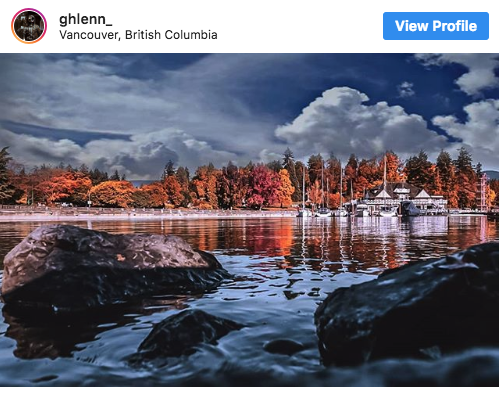The image size is (499, 400).
Task: Select the tiny isolated cloud puff in the blue sky
Action: [406, 89]
